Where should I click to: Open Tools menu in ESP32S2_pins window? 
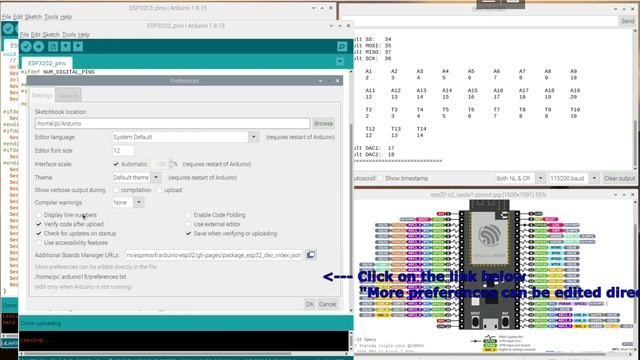pos(69,35)
